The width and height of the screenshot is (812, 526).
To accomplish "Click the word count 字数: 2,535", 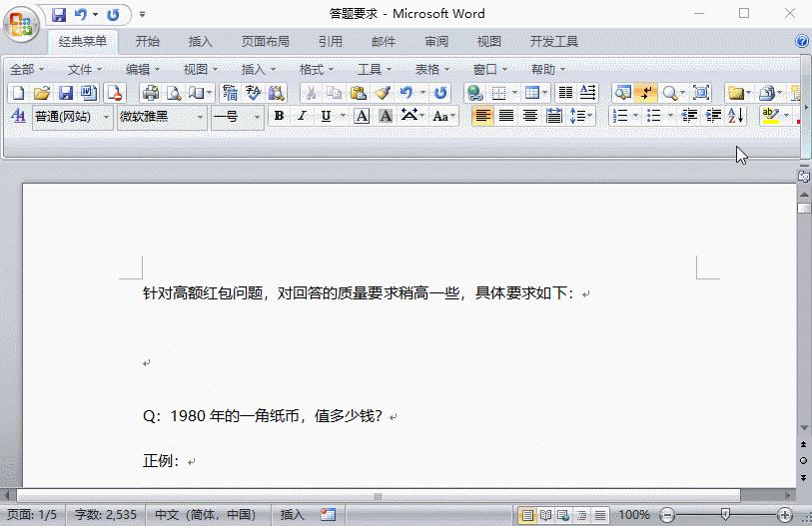I will 106,515.
